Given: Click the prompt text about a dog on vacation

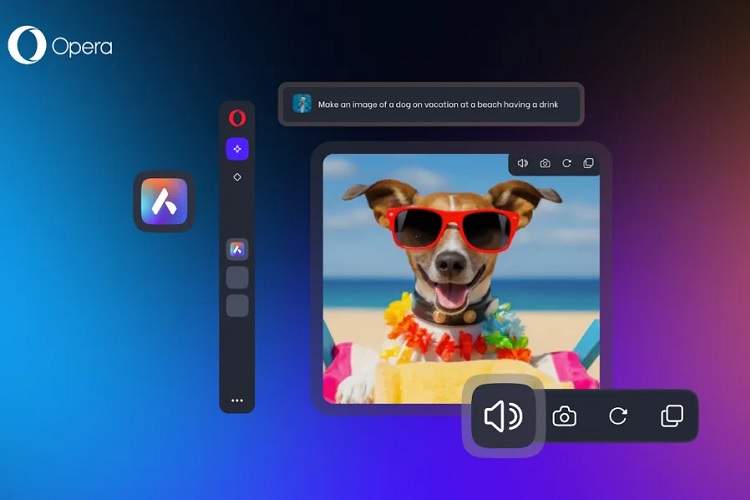Looking at the screenshot, I should coord(437,104).
